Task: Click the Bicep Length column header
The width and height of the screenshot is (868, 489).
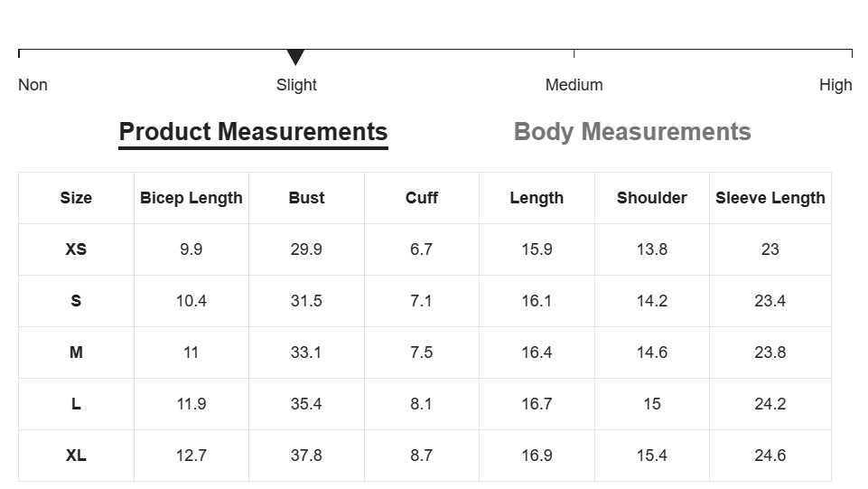Action: point(191,198)
